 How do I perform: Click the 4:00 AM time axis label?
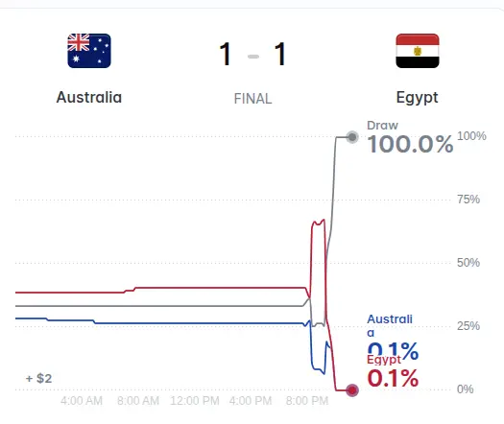pyautogui.click(x=82, y=401)
